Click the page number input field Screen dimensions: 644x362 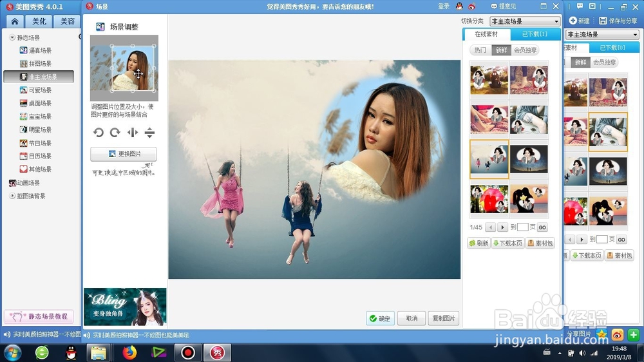click(x=523, y=227)
